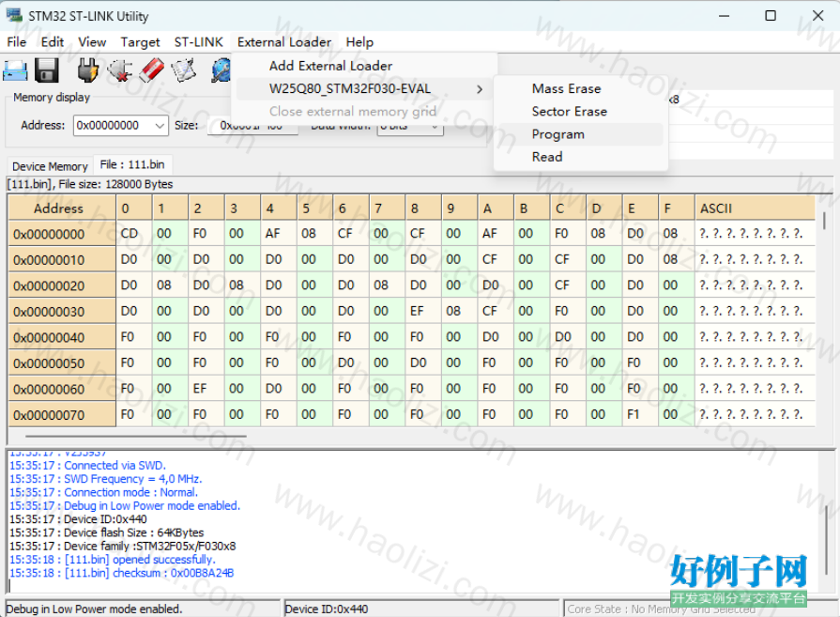
Task: Open the Target menu
Action: [x=140, y=42]
